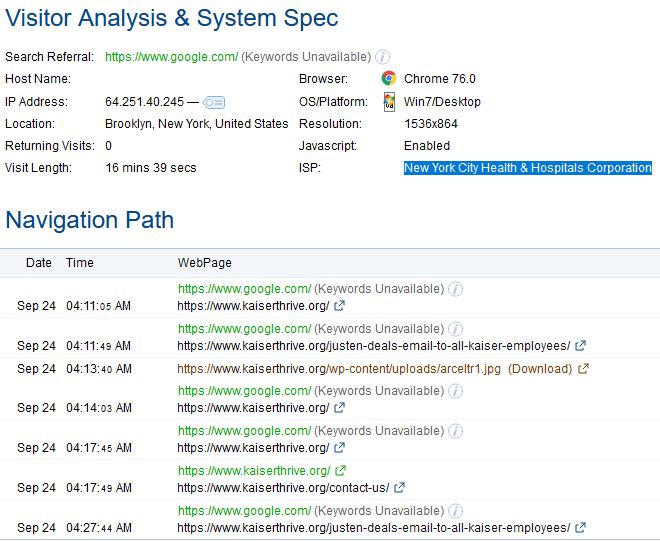Click the resolution value 1536x864
This screenshot has height=541, width=660.
pyautogui.click(x=431, y=124)
